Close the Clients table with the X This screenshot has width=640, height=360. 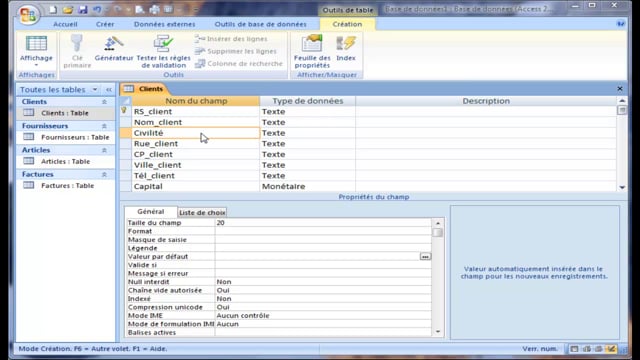620,89
